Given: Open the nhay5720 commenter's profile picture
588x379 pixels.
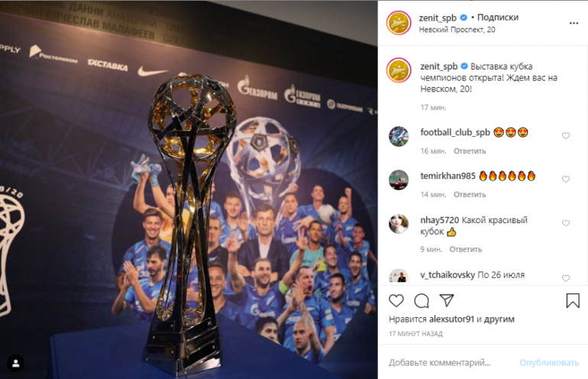Looking at the screenshot, I should 399,224.
